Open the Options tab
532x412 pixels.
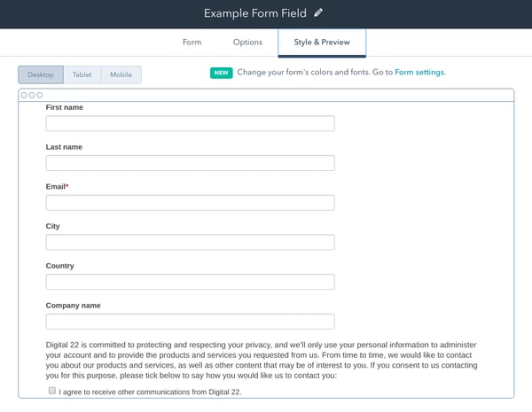coord(247,43)
